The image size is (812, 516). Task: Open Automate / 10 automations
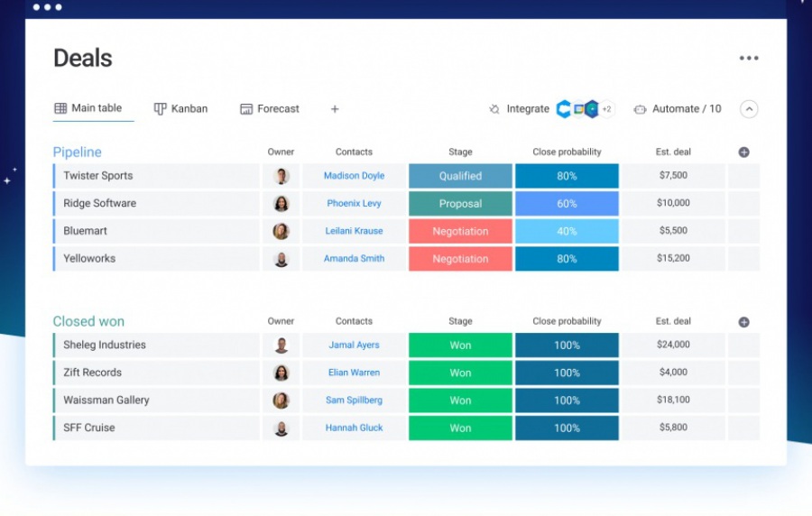pyautogui.click(x=678, y=108)
